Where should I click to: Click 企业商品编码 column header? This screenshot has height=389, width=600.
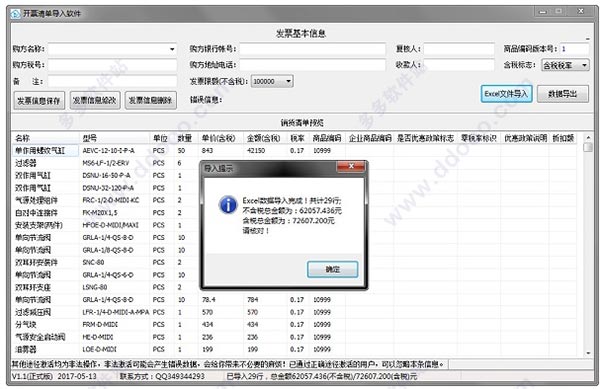pos(370,138)
